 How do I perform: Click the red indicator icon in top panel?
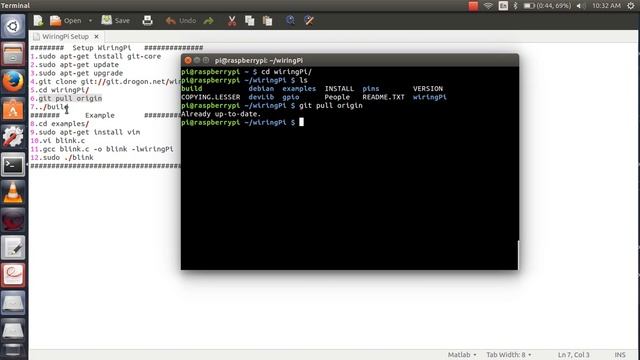click(473, 6)
